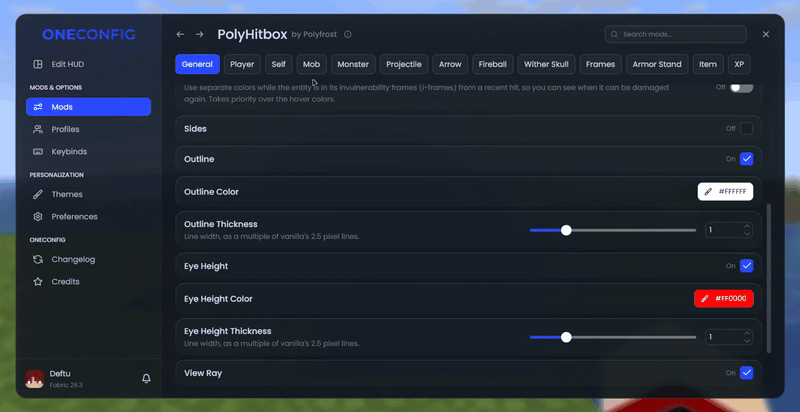800x412 pixels.
Task: Click the search magnifier icon
Action: (x=614, y=35)
